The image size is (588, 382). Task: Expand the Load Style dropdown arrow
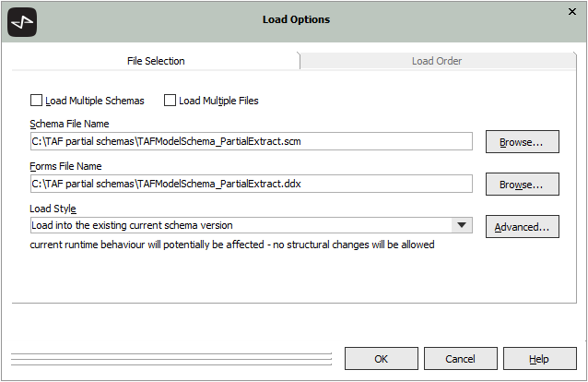click(462, 226)
